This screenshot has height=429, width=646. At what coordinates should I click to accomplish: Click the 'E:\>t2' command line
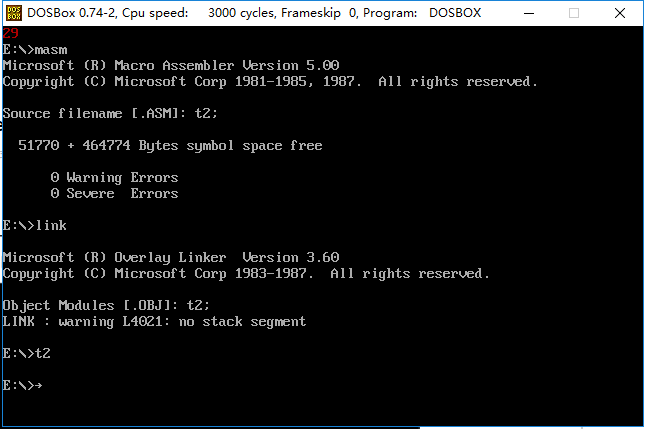26,354
